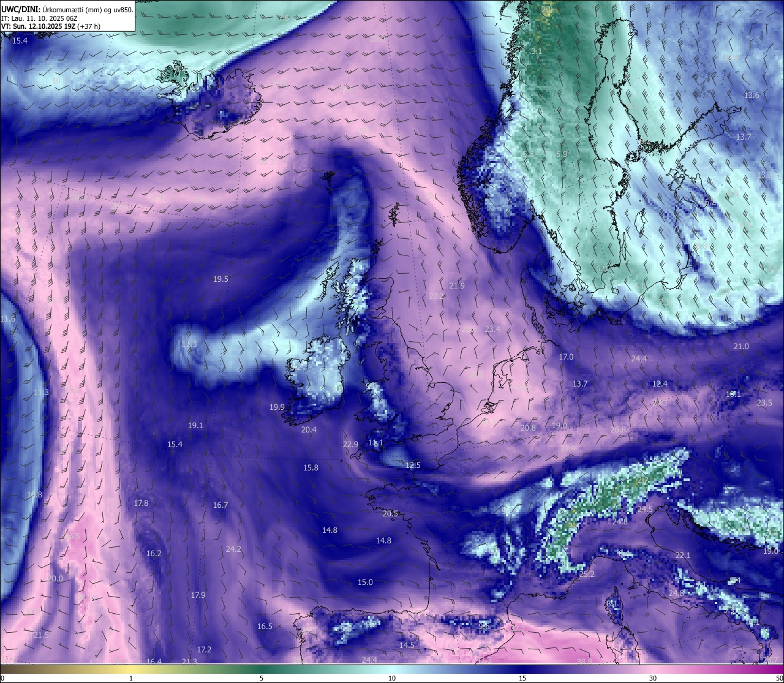Click the 21.0 value at the right side
Screen dimensions: 784x683
pos(741,346)
